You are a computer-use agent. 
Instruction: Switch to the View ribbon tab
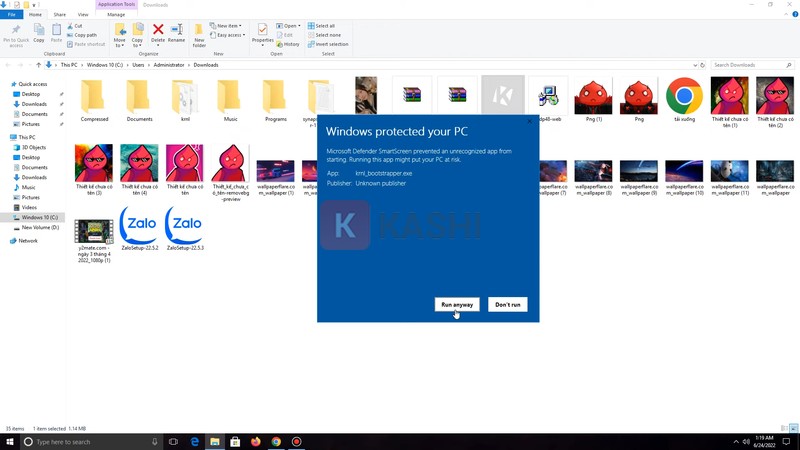83,15
